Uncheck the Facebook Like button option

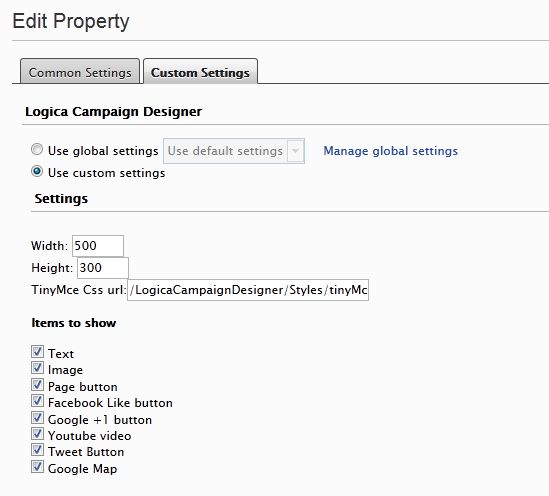click(37, 401)
